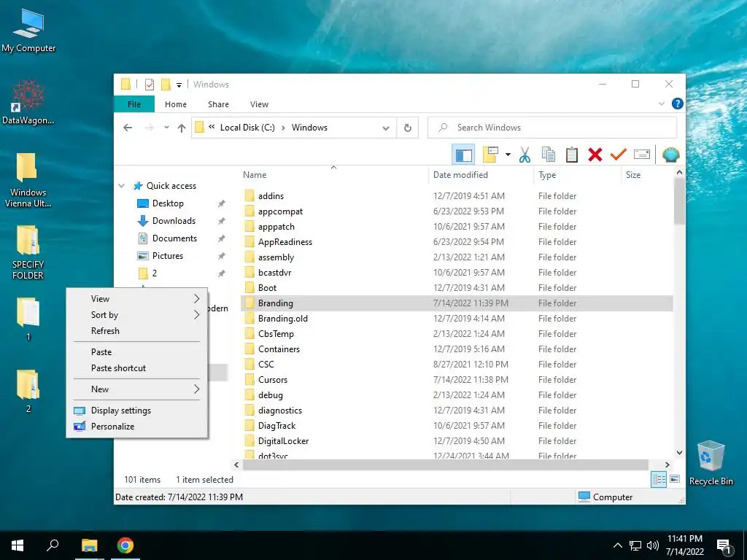Click the red X Delete icon
The height and width of the screenshot is (560, 747).
(595, 155)
